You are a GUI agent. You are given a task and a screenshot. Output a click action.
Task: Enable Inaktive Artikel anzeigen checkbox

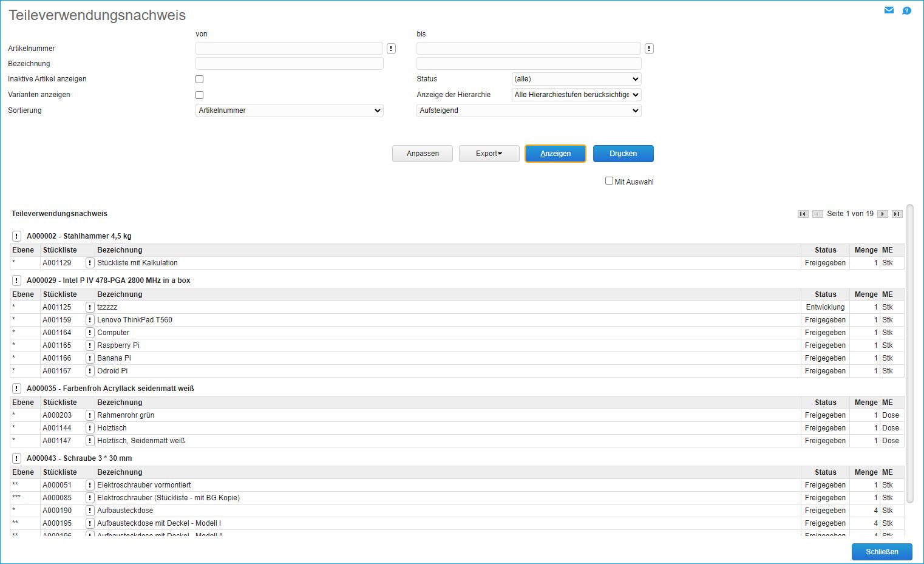coord(199,79)
